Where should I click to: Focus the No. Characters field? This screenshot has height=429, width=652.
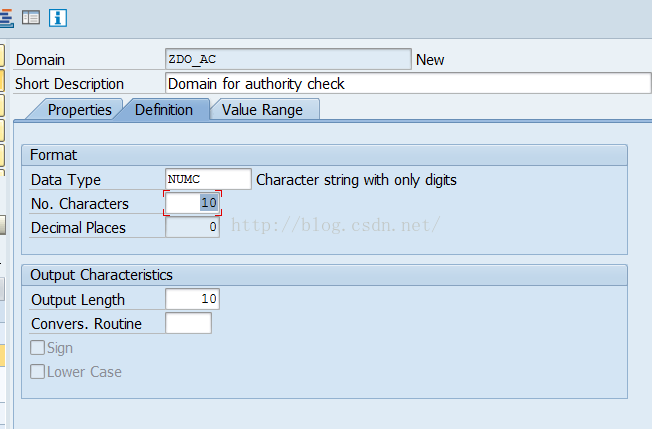pos(193,203)
